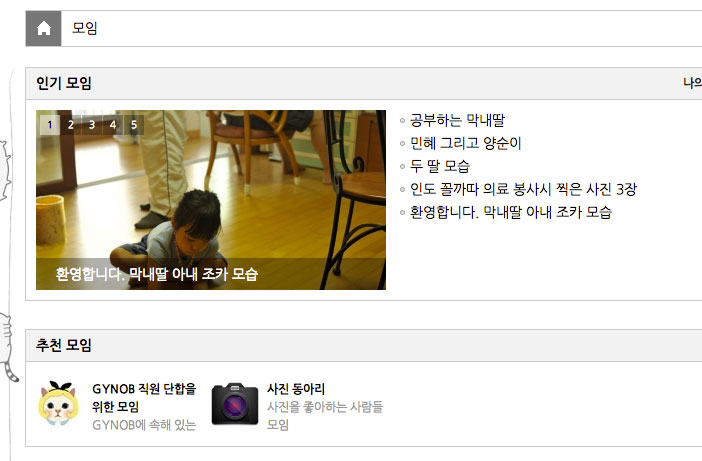Open GYNOB 직원 단합을 위한 모임 title
This screenshot has width=702, height=461.
tap(144, 397)
